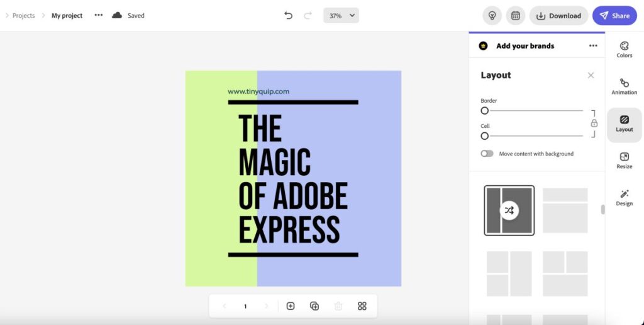Close the Layout panel
644x325 pixels.
tap(591, 76)
